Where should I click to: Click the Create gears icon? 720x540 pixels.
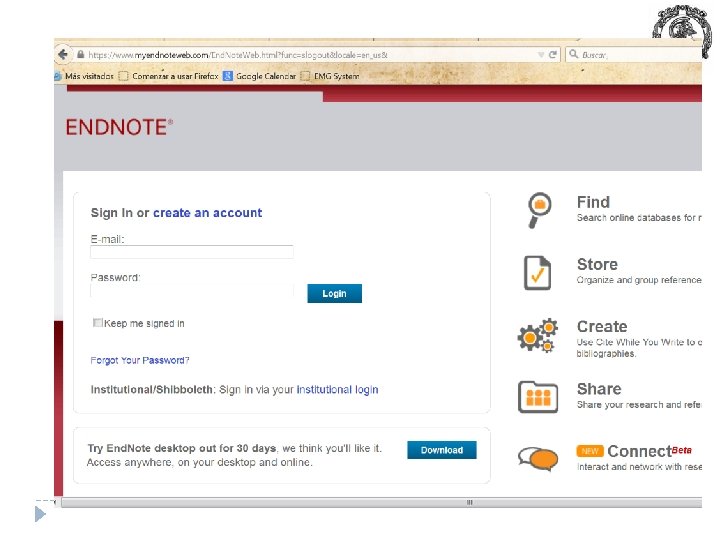[538, 336]
